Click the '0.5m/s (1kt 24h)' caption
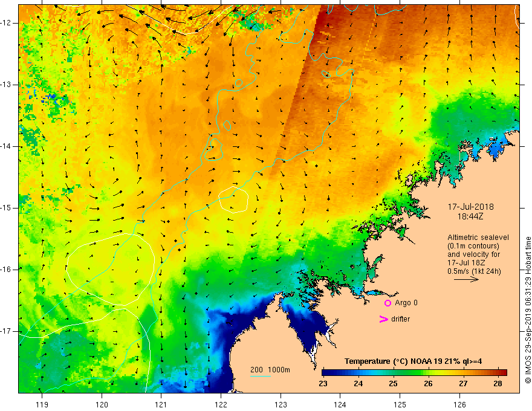Viewport: 532px width, 411px height. pyautogui.click(x=474, y=271)
